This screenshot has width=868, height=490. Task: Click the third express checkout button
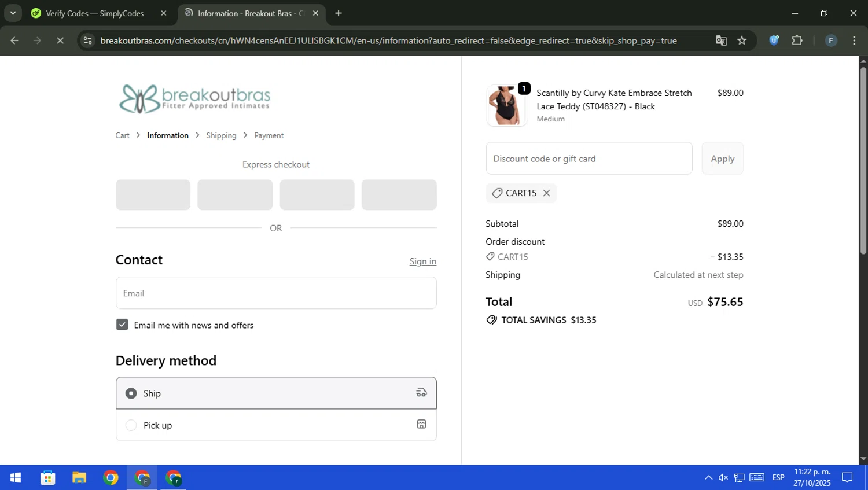coord(317,195)
